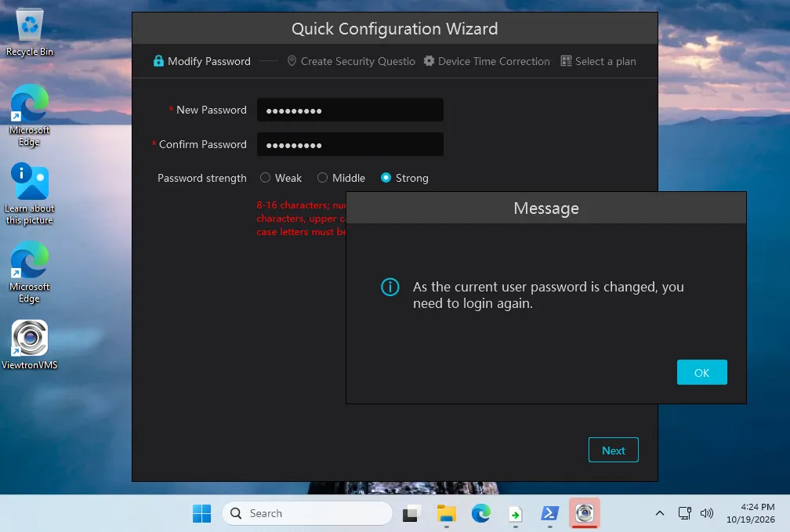The image size is (790, 532).
Task: Open the Windows Start menu
Action: tap(202, 513)
